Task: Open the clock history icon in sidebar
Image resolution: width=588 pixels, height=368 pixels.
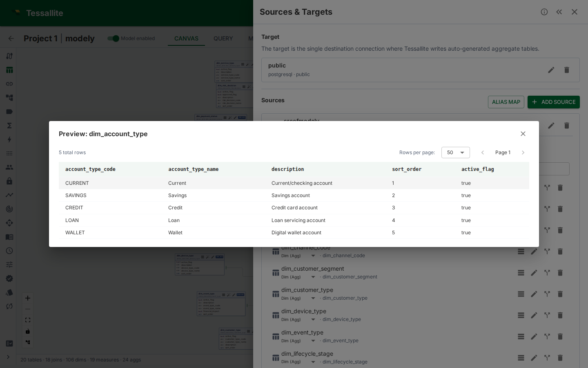Action: pos(9,251)
